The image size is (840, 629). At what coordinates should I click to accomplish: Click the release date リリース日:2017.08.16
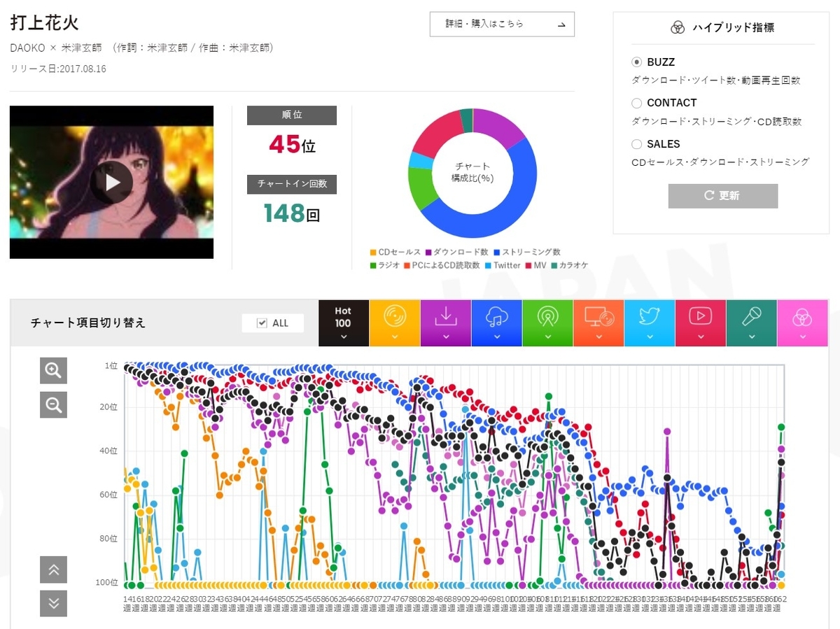click(58, 69)
